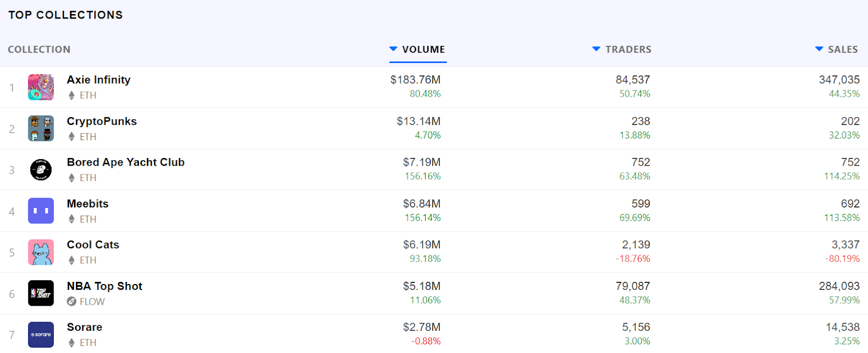Screen dimensions: 868x353
Task: Click the 156.16% volume change
Action: [x=423, y=176]
